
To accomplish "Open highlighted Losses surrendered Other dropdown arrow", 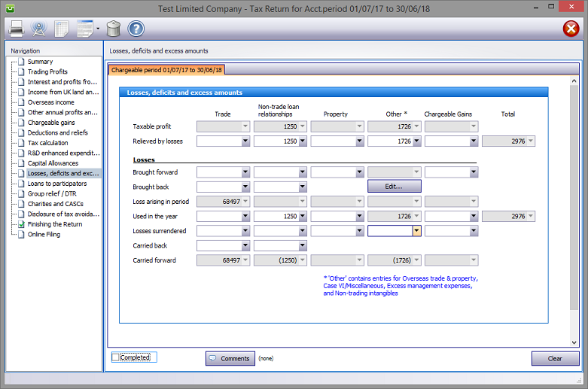I will (x=416, y=231).
